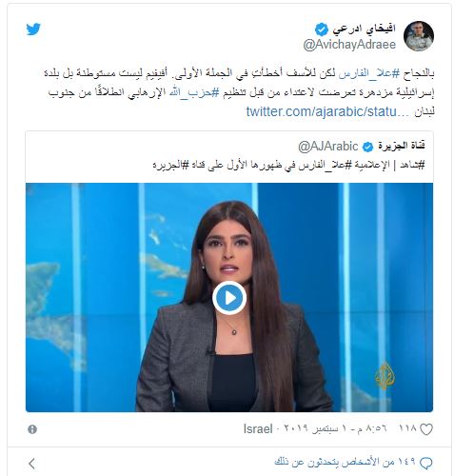This screenshot has height=476, width=474.
Task: Click the Al Jazeera logo watermark on video
Action: pyautogui.click(x=385, y=375)
